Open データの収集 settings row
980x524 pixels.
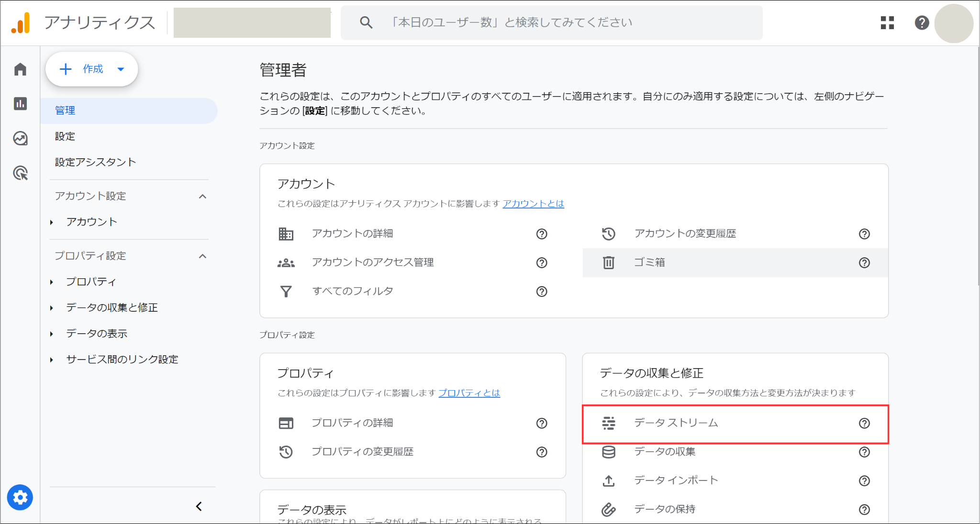pyautogui.click(x=735, y=452)
